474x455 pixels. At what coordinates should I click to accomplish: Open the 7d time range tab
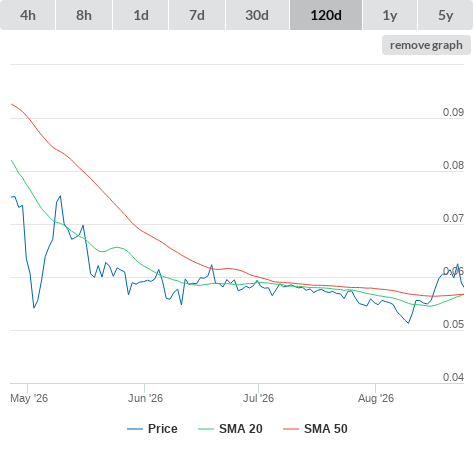tap(197, 15)
